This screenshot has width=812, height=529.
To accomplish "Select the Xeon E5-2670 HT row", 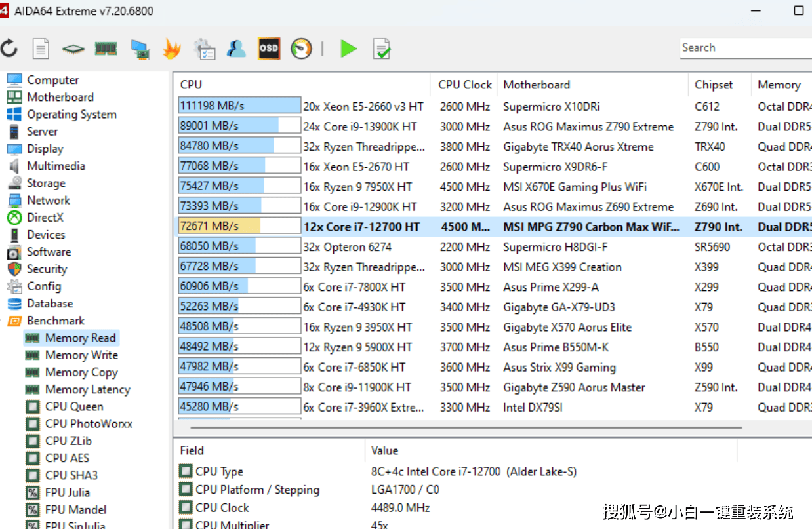I will (x=493, y=167).
